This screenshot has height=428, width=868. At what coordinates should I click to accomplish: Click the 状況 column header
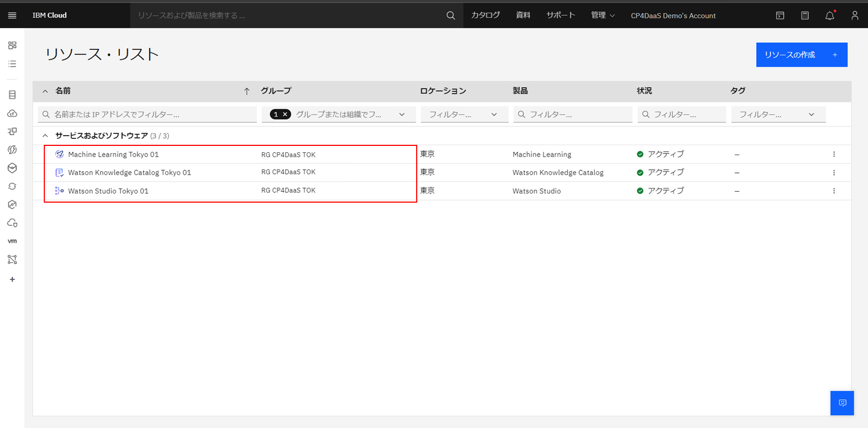click(644, 91)
